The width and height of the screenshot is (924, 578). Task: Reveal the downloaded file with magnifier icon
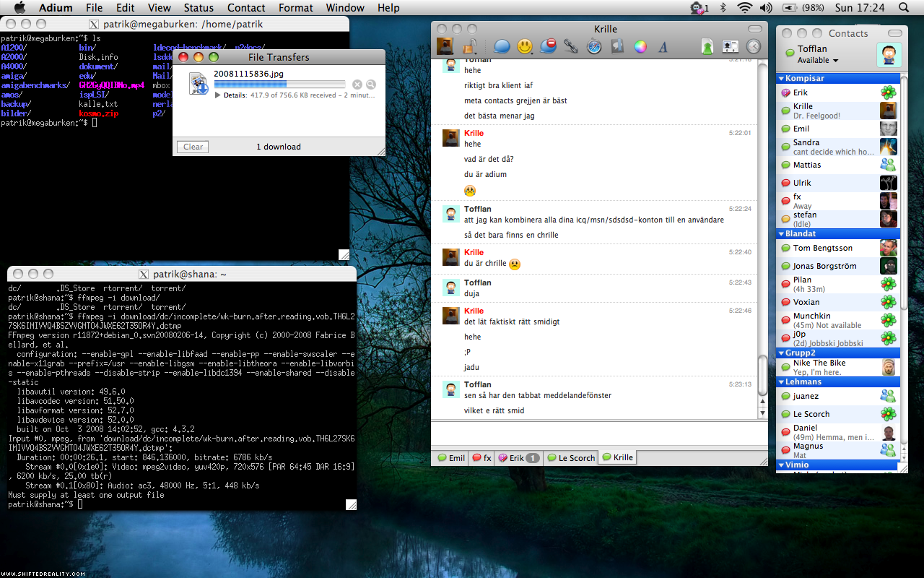tap(371, 85)
